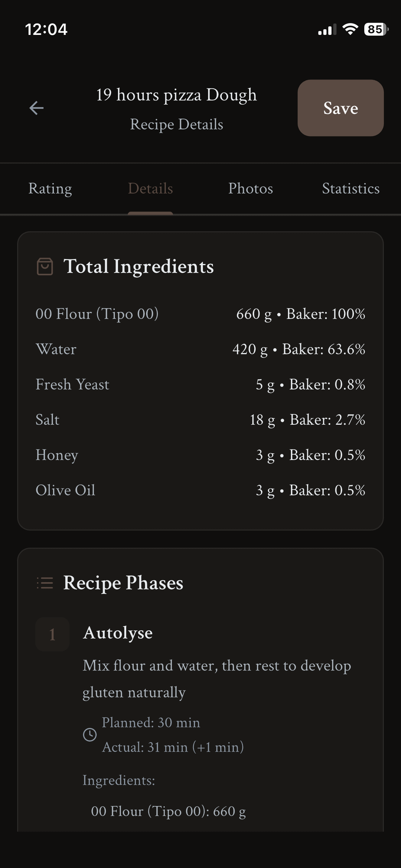Screen dimensions: 401x868
Task: Select the 00 Flour (Tipo 00) ingredient row
Action: coord(200,314)
